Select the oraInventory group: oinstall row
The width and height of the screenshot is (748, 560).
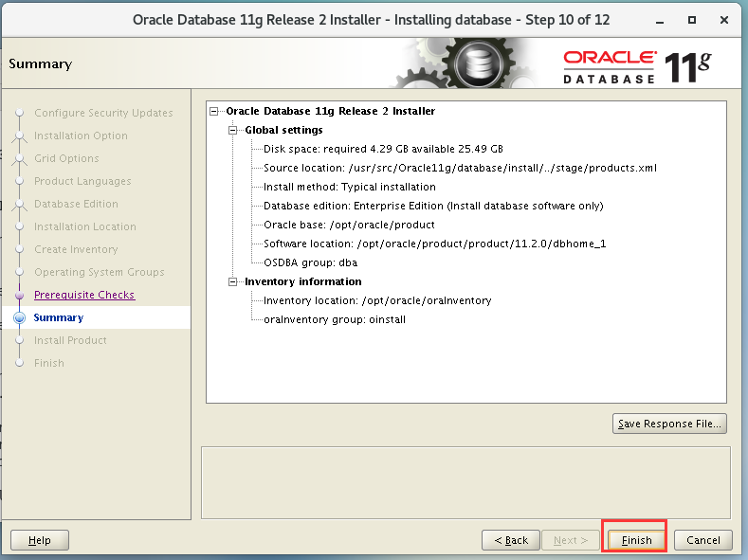coord(335,319)
